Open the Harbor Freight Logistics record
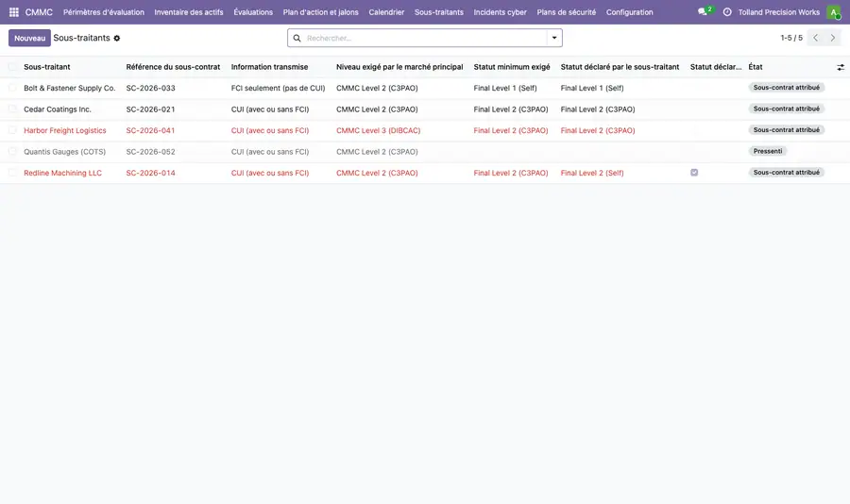 [65, 130]
